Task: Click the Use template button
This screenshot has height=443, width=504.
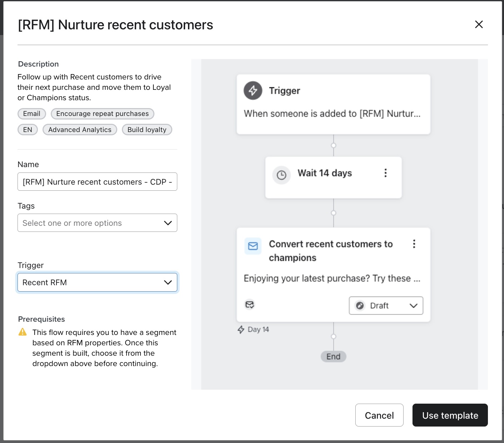Action: point(450,415)
